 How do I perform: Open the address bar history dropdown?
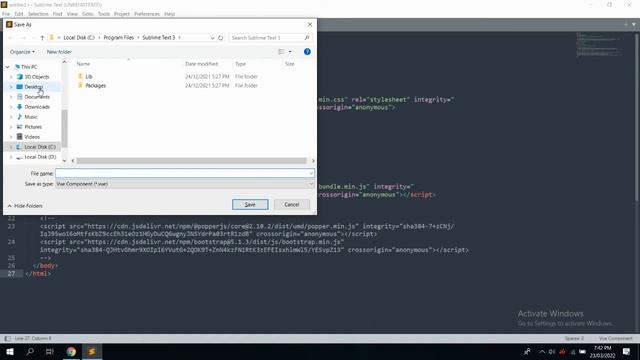pyautogui.click(x=212, y=38)
